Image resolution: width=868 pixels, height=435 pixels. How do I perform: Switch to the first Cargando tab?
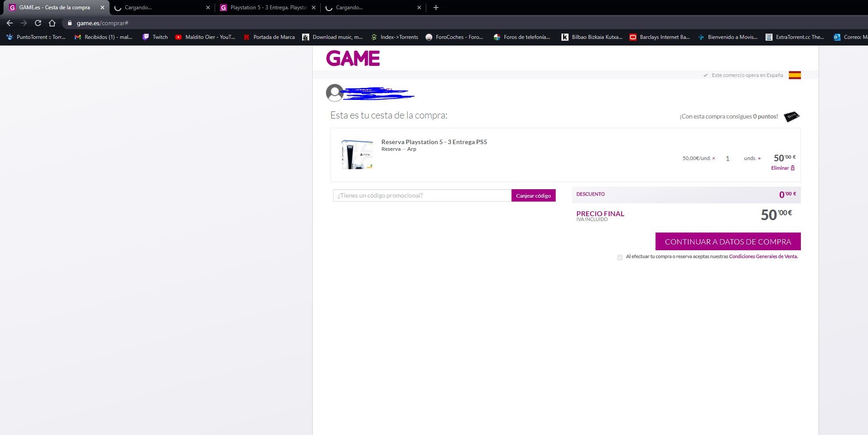pyautogui.click(x=162, y=8)
